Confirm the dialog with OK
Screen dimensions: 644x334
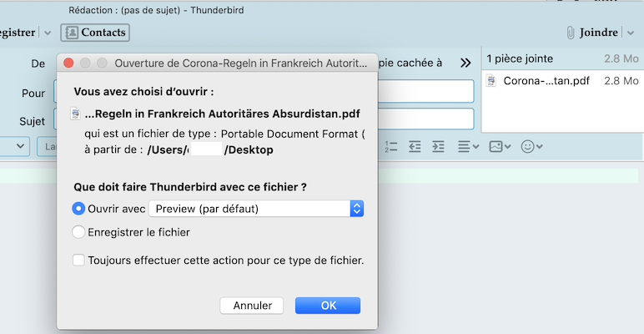(328, 306)
